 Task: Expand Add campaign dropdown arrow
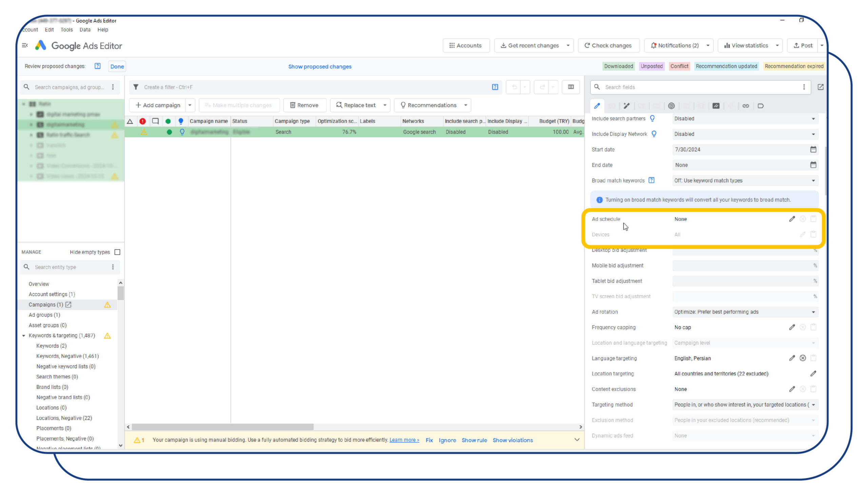[190, 105]
